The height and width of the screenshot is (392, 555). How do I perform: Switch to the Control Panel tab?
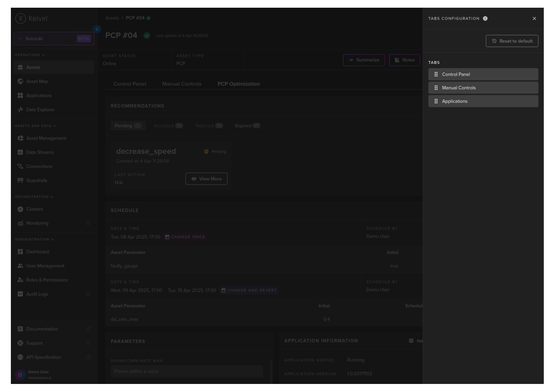[130, 84]
